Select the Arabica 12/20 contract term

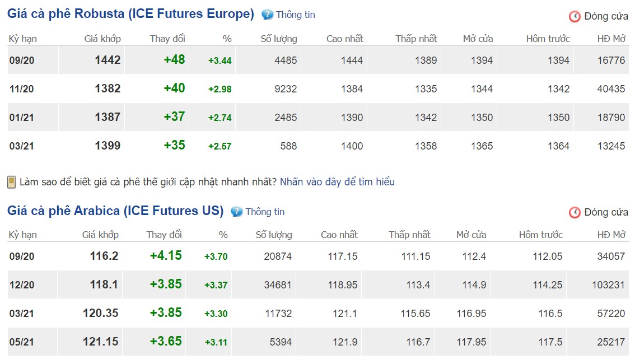pyautogui.click(x=22, y=285)
